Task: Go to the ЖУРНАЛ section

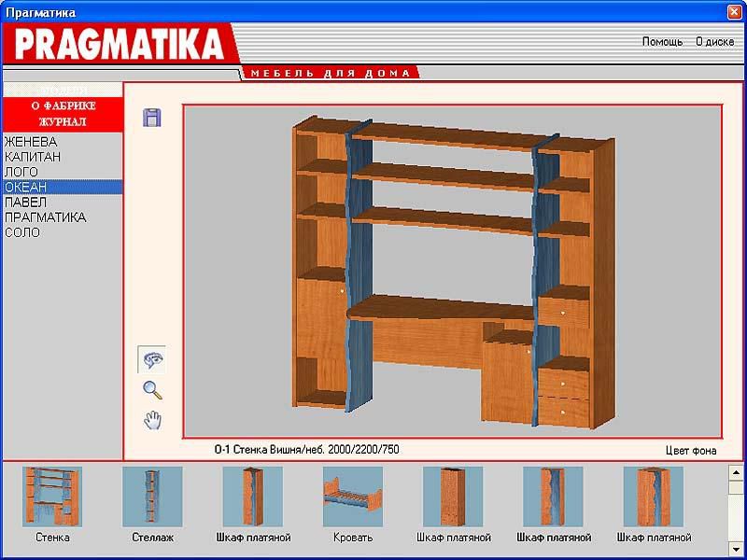Action: click(x=63, y=121)
